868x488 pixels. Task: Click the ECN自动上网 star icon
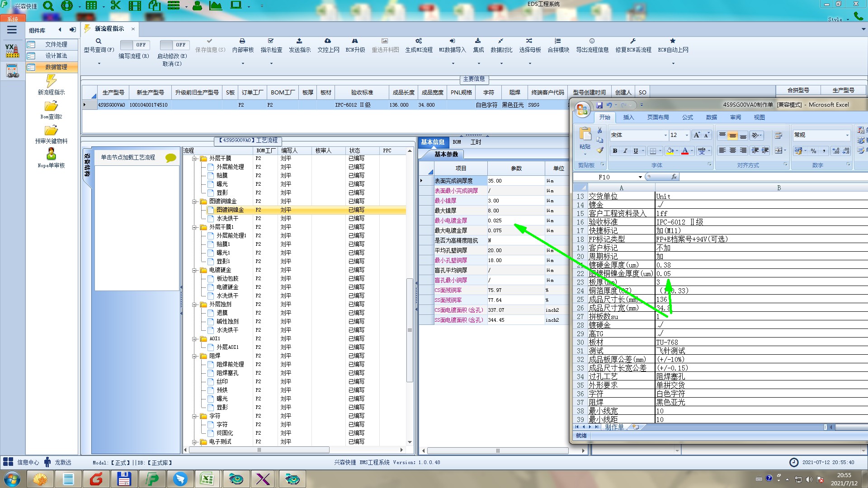point(673,41)
